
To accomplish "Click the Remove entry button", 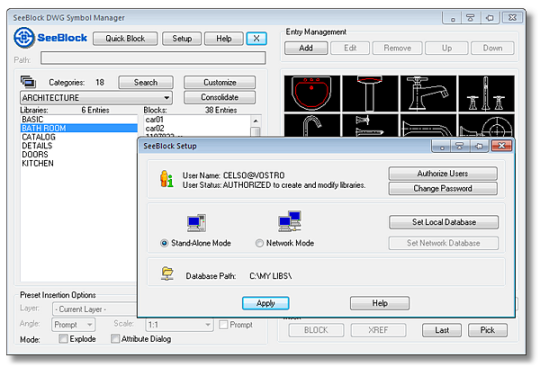I will (x=397, y=48).
